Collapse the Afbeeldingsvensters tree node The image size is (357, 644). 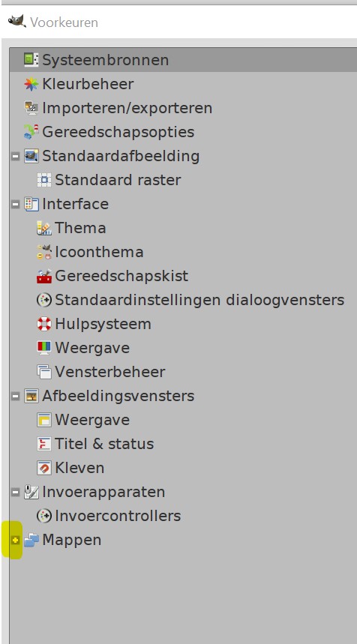(16, 396)
